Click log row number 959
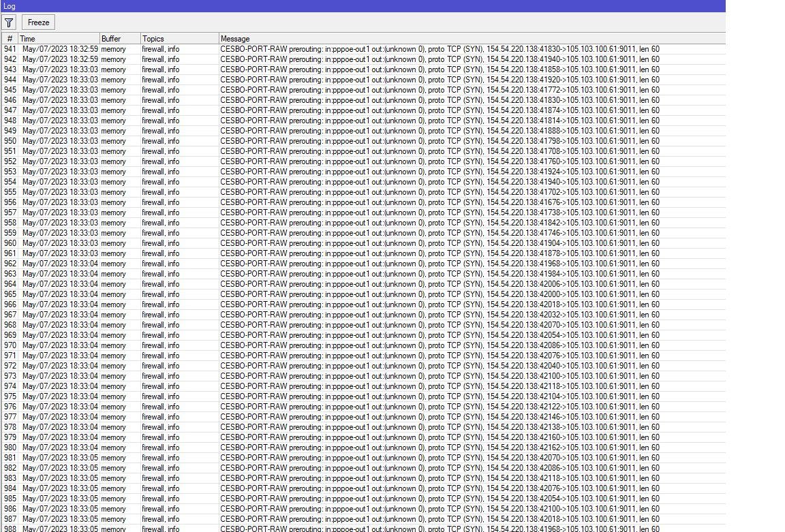The image size is (785, 532). point(10,233)
